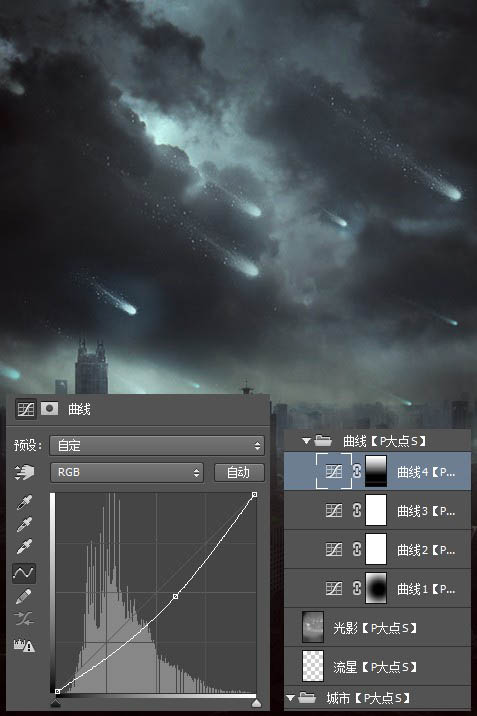Viewport: 477px width, 716px height.
Task: Switch to the mask properties icon
Action: click(49, 408)
